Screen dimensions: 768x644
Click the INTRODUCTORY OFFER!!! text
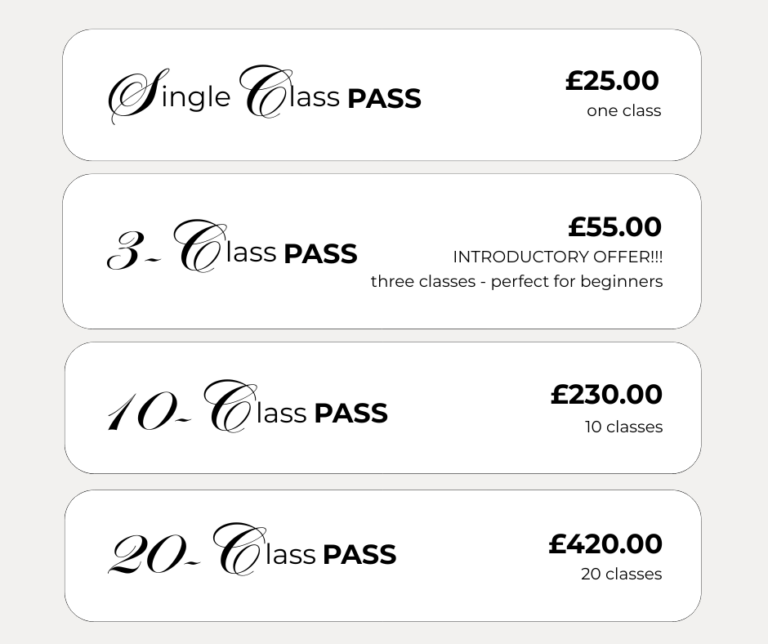pos(558,257)
